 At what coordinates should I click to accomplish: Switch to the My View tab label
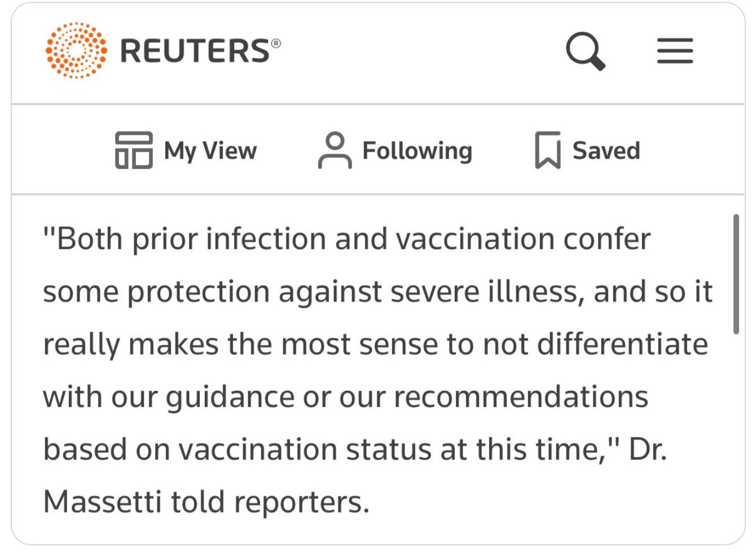(x=210, y=151)
